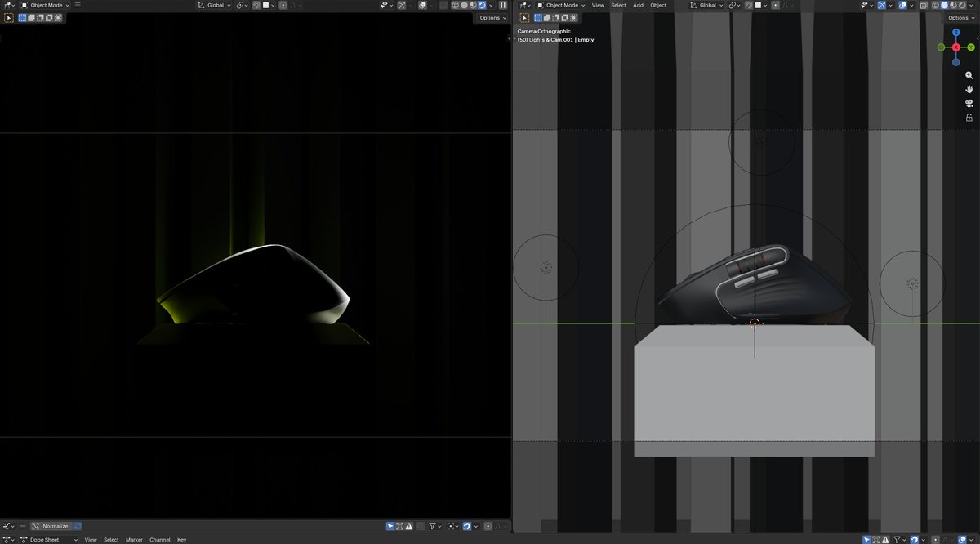Toggle proportional editing in left viewport header
Image resolution: width=980 pixels, height=544 pixels.
click(283, 5)
